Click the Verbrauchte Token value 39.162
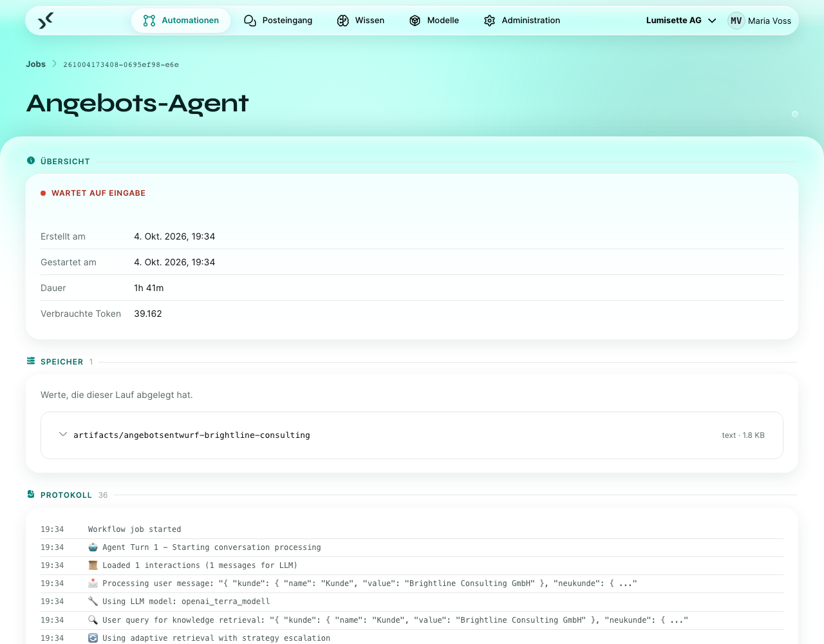This screenshot has width=824, height=644. click(x=148, y=314)
